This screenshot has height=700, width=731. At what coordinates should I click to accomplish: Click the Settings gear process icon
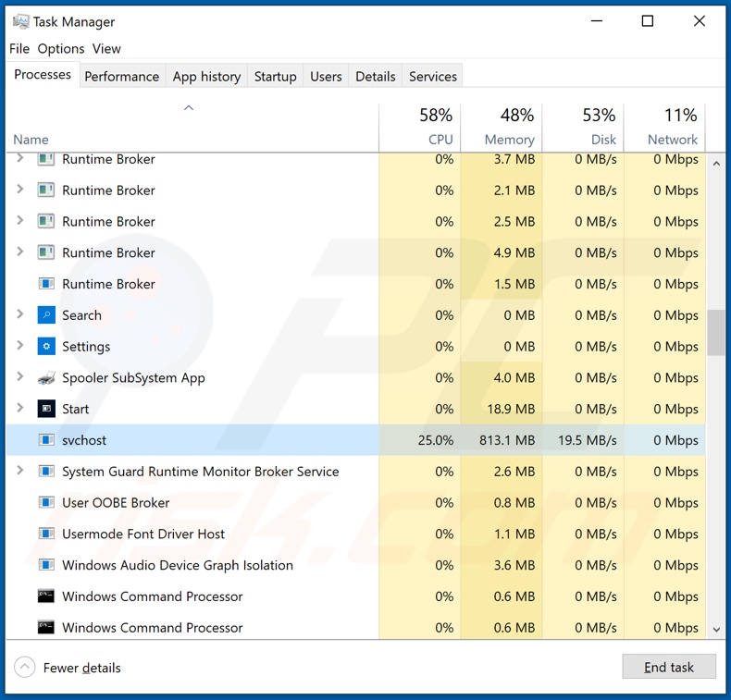[46, 347]
